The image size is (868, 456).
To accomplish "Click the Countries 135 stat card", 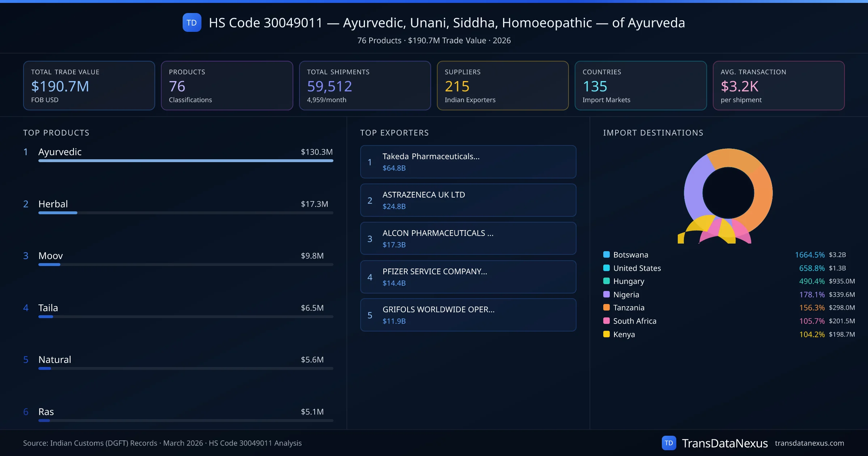I will click(x=641, y=85).
